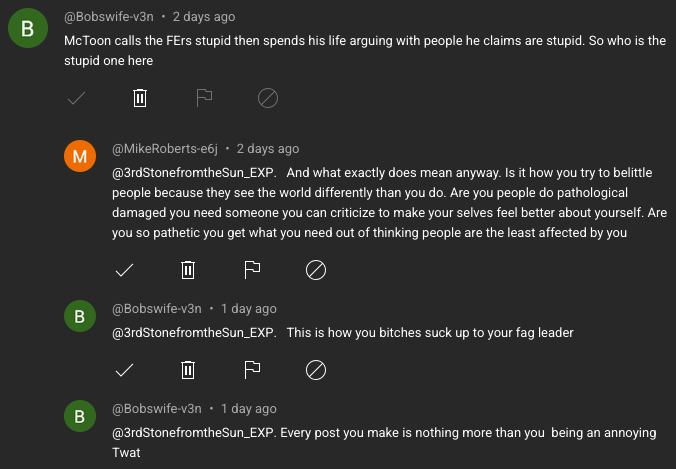
Task: Block author of "This is how you" reply
Action: [315, 370]
